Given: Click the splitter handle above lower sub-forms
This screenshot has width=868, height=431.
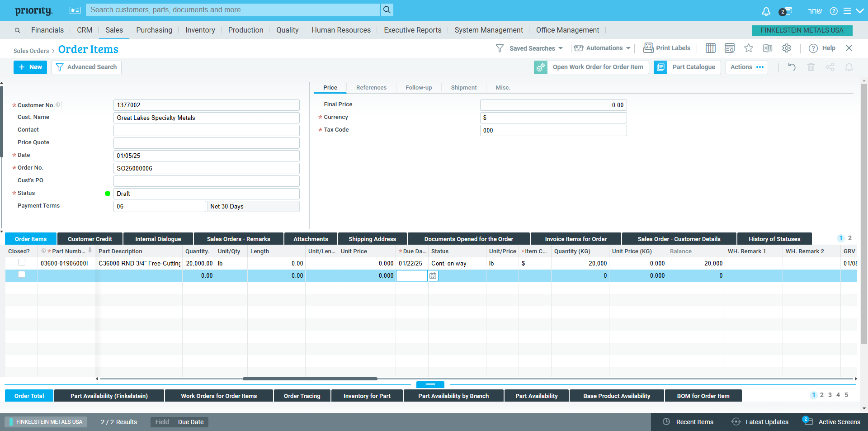Looking at the screenshot, I should click(430, 384).
